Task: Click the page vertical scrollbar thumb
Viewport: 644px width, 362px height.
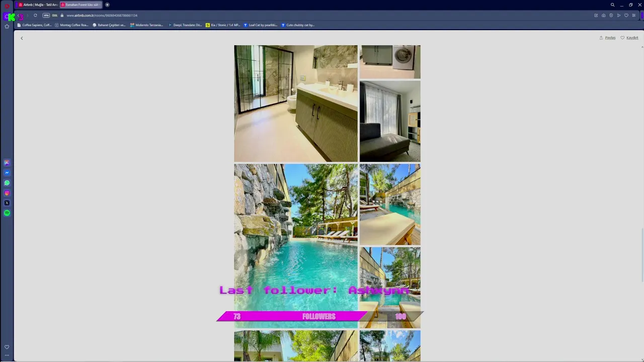Action: coord(641,256)
